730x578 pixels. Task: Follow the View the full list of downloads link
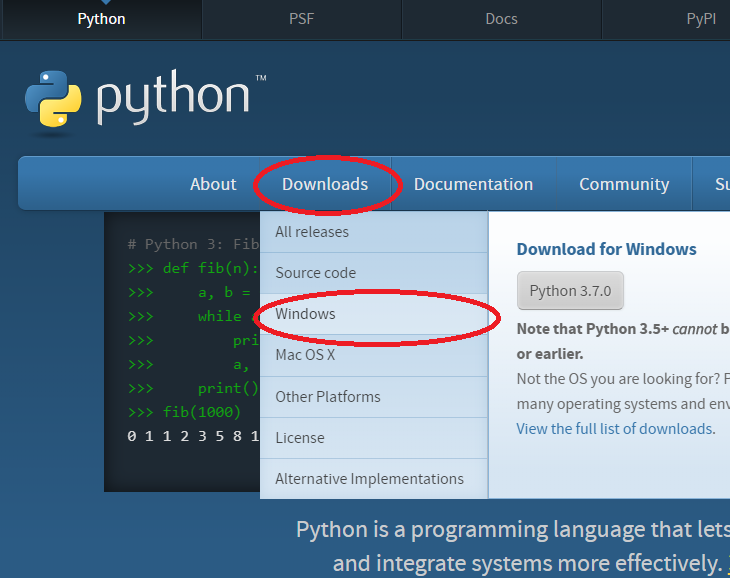click(615, 429)
